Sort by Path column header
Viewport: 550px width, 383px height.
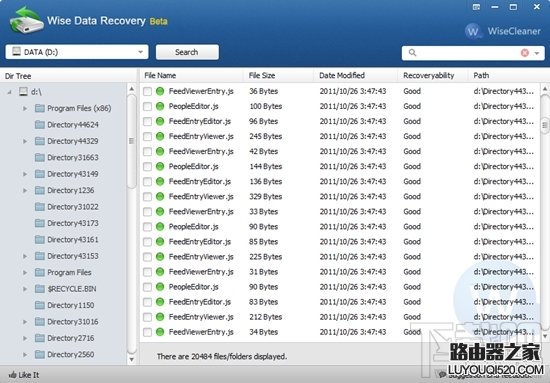[x=509, y=75]
